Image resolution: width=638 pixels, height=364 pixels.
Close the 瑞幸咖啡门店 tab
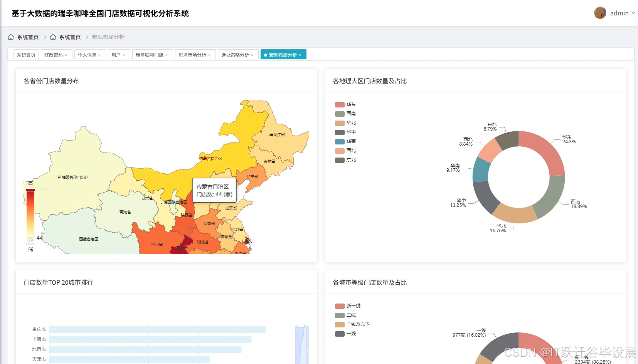[x=167, y=55]
